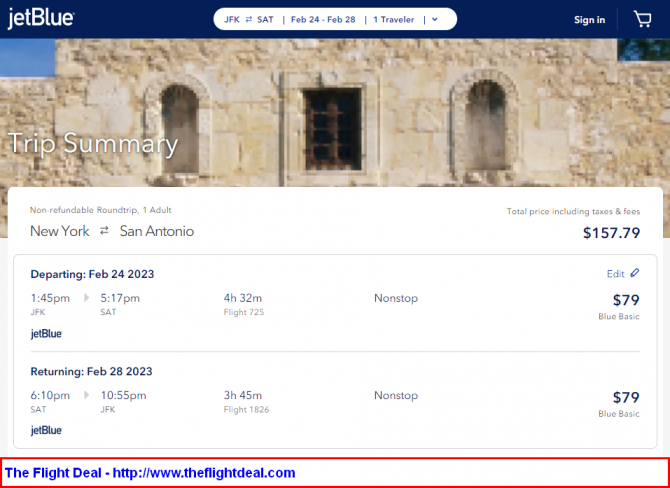Click 5:17pm arrival time
The width and height of the screenshot is (670, 488).
tap(120, 298)
